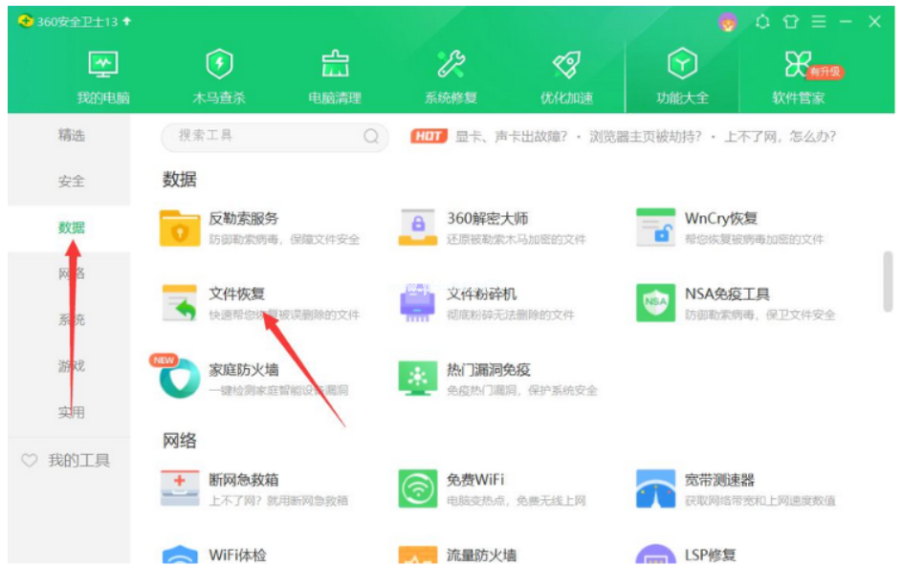The width and height of the screenshot is (902, 588).
Task: Open the hamburger main menu in title bar
Action: pyautogui.click(x=818, y=22)
